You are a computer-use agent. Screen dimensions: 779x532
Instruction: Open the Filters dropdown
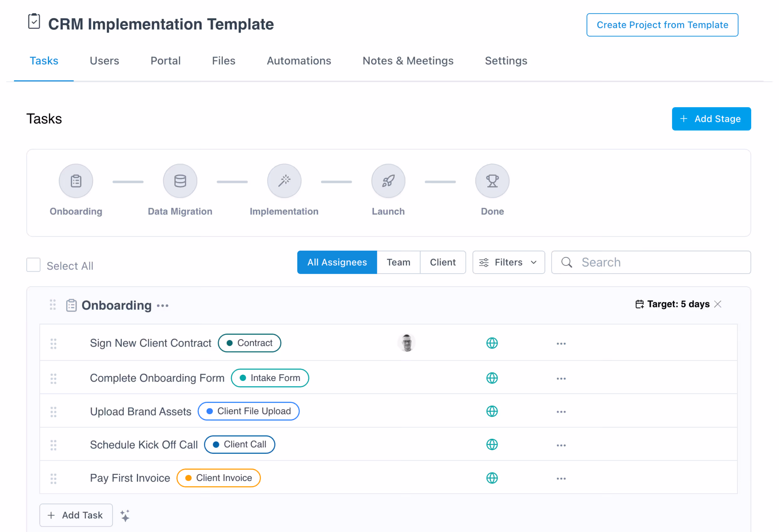click(509, 262)
